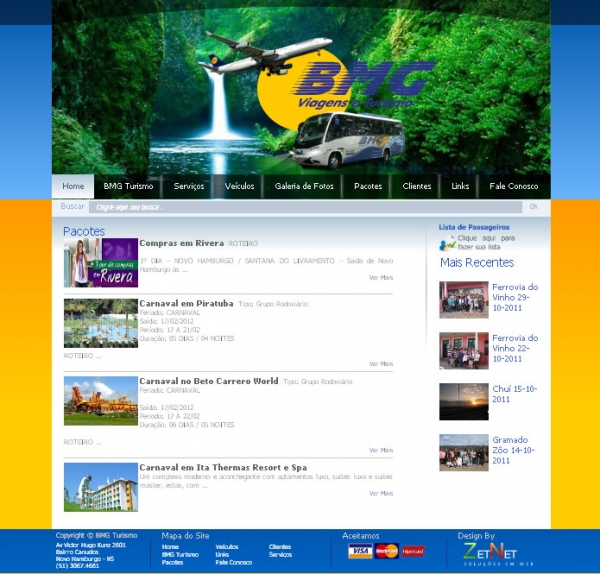Viewport: 600px width, 574px height.
Task: Click 'Saída: 17/02/2012' under Piratuba
Action: coord(166,321)
